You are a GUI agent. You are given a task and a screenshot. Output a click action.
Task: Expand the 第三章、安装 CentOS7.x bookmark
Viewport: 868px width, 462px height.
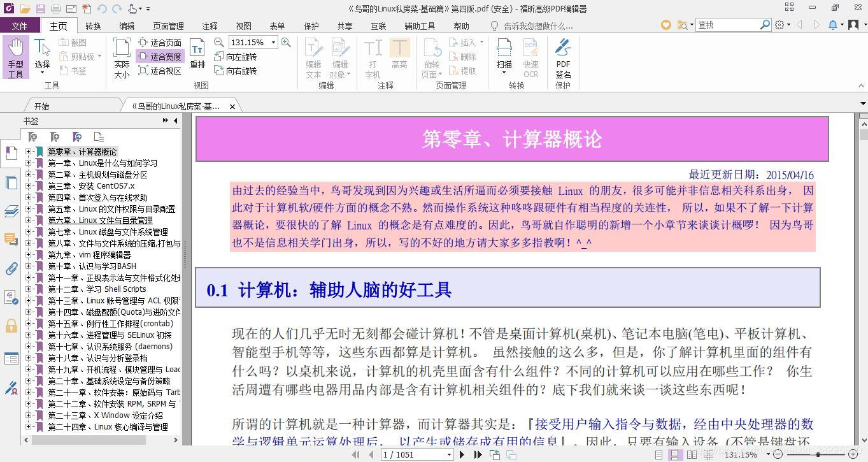pos(28,186)
